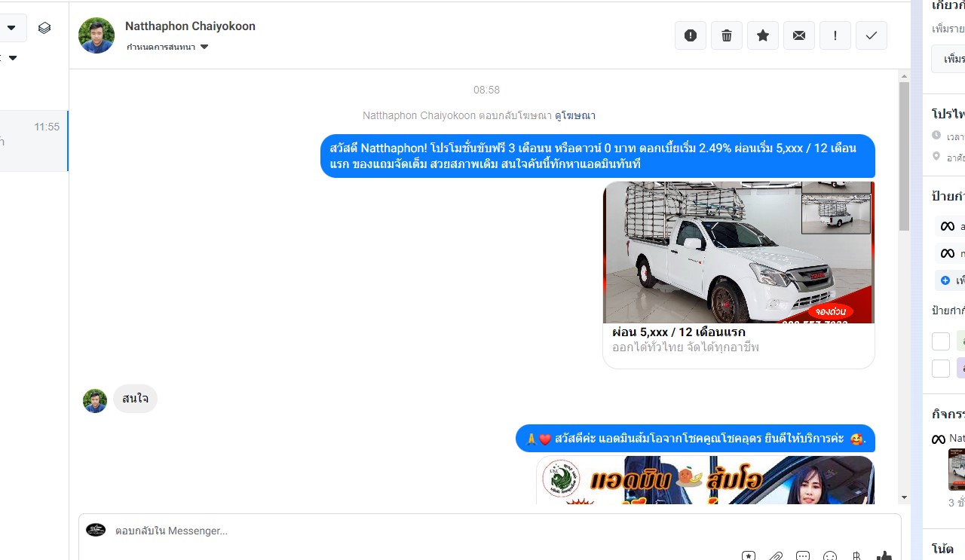Send a thumbs-up like

[x=884, y=556]
